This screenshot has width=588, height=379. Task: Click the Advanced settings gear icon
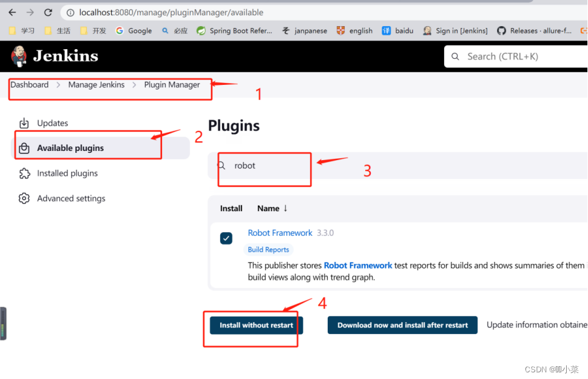click(23, 198)
